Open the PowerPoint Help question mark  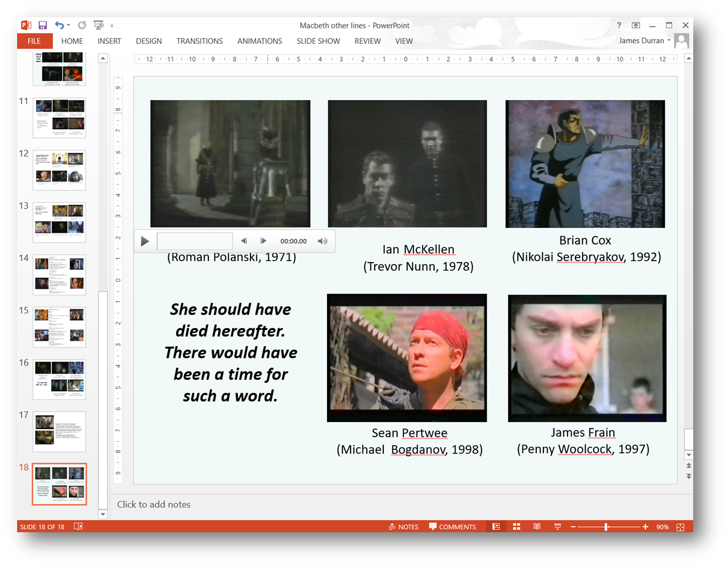click(x=619, y=25)
